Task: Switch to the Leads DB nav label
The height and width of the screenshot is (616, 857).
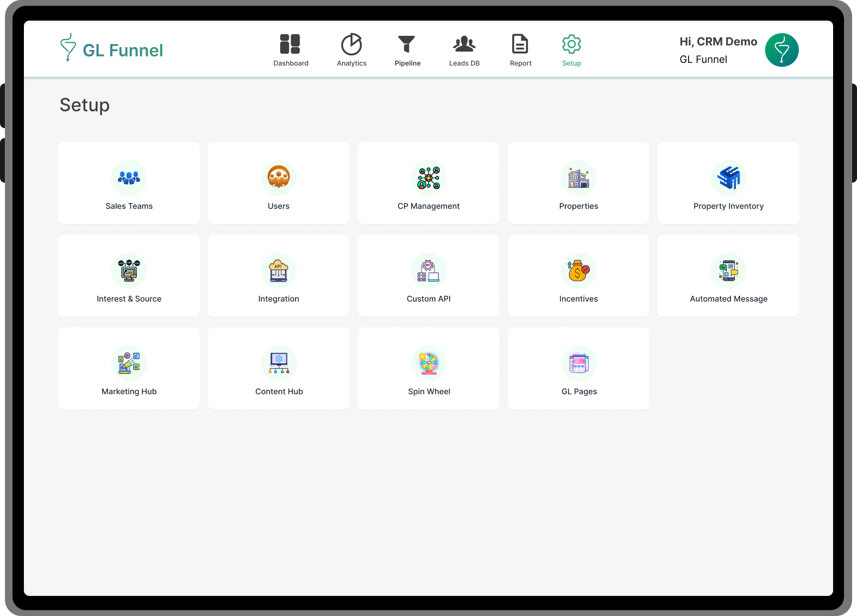Action: click(x=464, y=63)
